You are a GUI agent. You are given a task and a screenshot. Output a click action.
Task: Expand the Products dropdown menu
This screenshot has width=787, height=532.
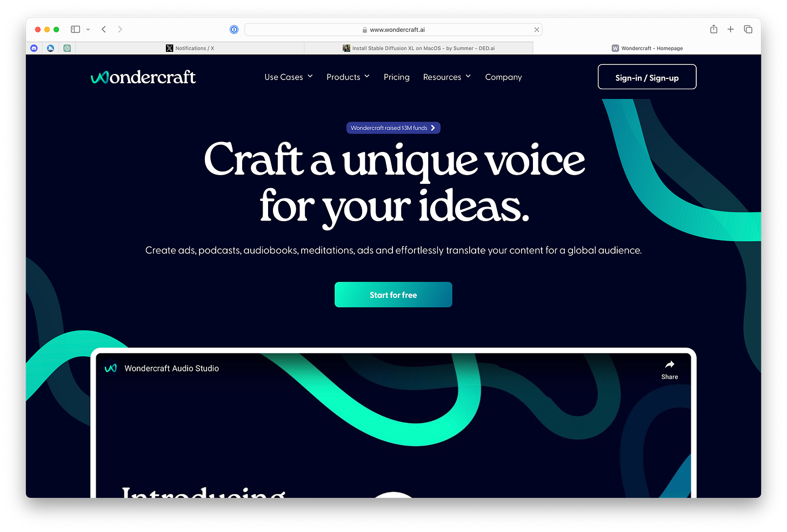348,77
